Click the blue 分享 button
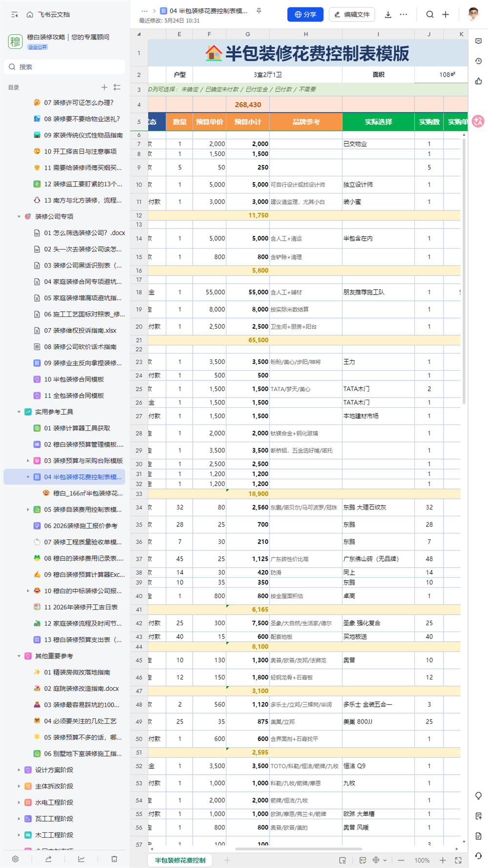The height and width of the screenshot is (868, 488). coord(305,15)
